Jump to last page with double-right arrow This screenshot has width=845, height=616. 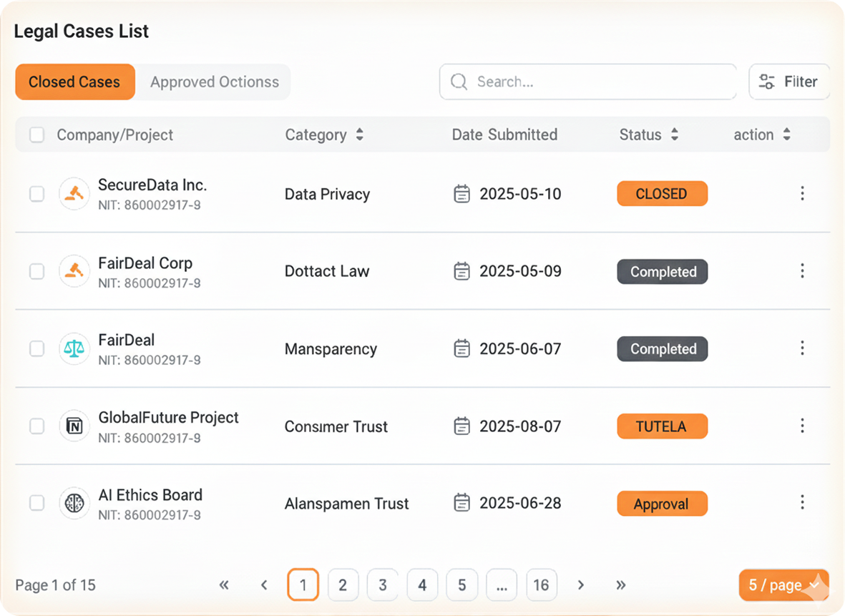coord(620,585)
